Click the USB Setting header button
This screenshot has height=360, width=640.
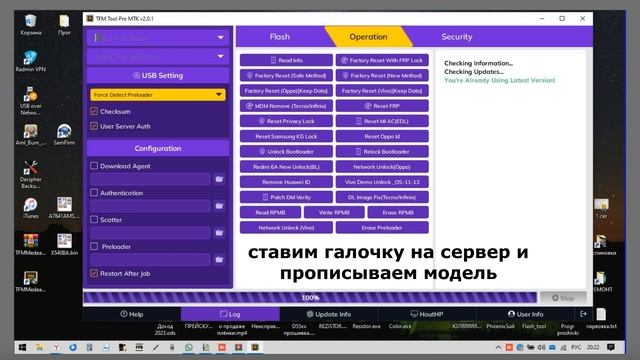coord(158,76)
